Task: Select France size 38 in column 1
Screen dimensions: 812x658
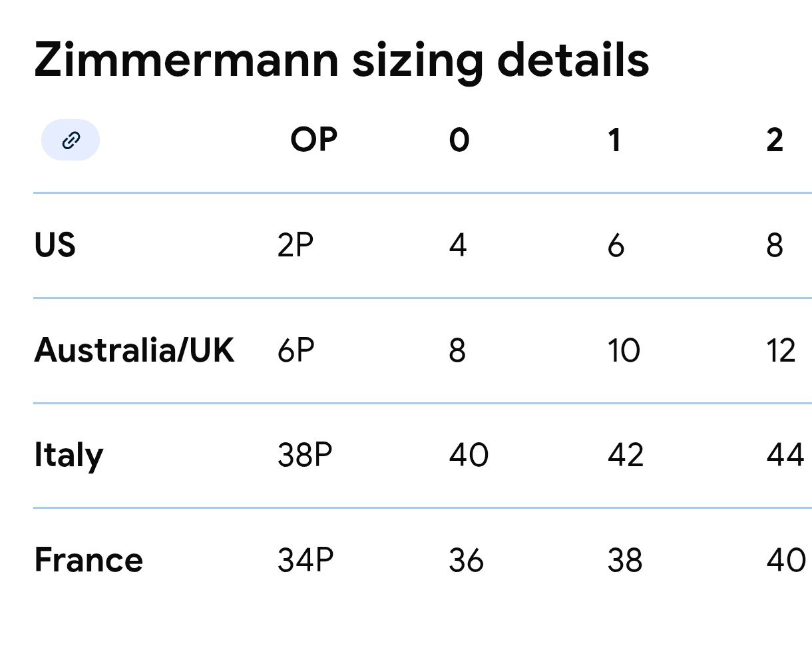Action: [624, 560]
